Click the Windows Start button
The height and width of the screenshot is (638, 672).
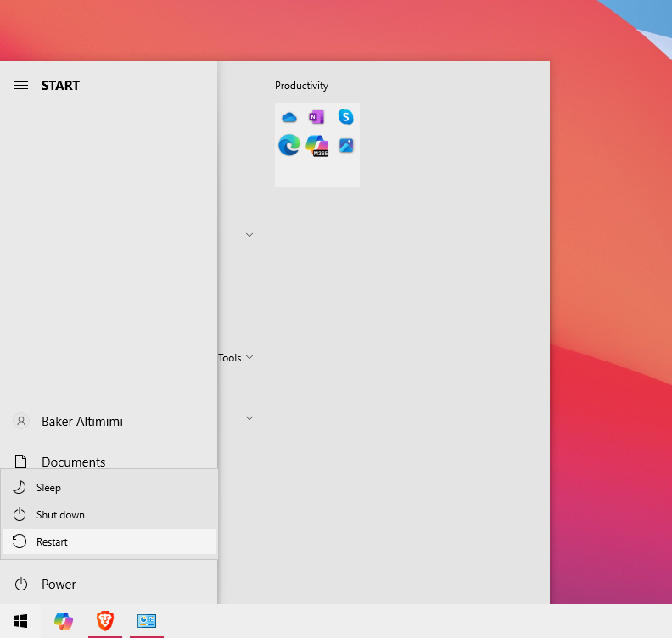(20, 621)
